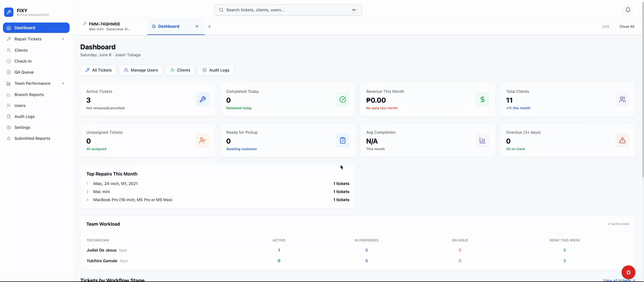Click the Users sidebar icon
This screenshot has width=644, height=282.
point(9,105)
